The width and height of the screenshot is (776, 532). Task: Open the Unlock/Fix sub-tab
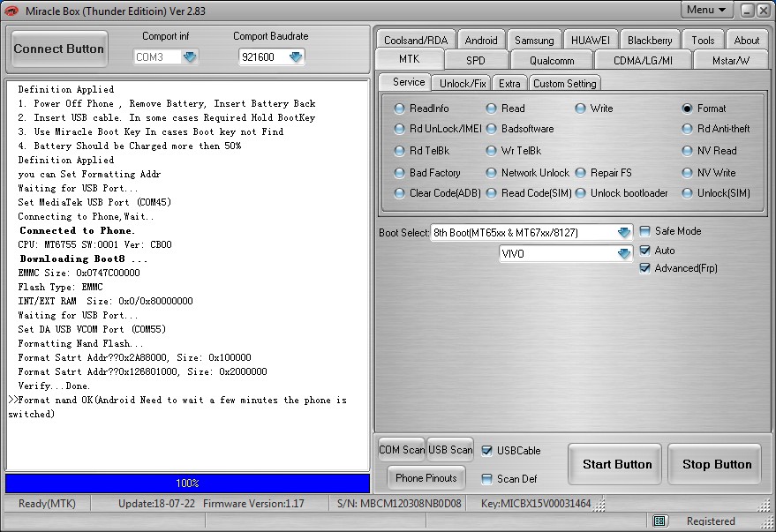(463, 83)
